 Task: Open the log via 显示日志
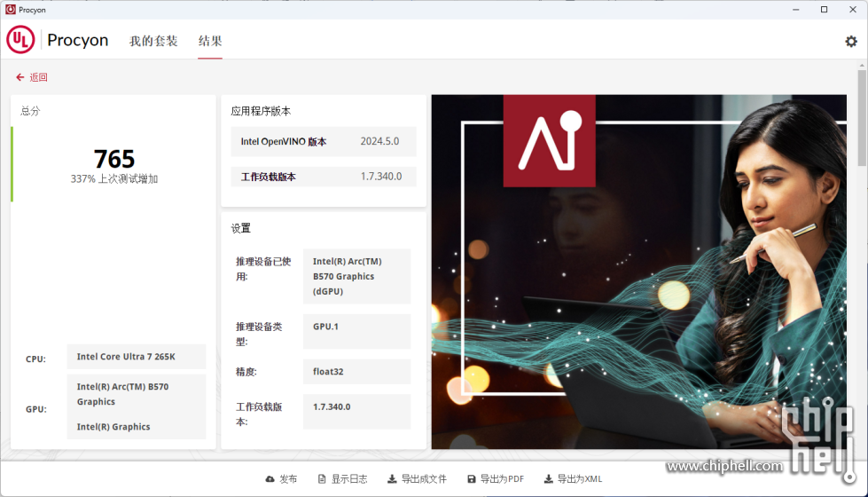[349, 478]
